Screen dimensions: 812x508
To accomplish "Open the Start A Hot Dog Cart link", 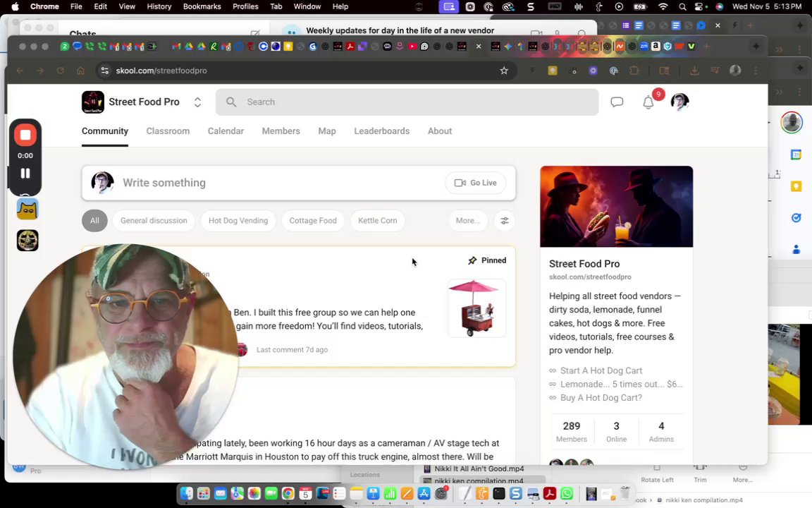I will 601,370.
